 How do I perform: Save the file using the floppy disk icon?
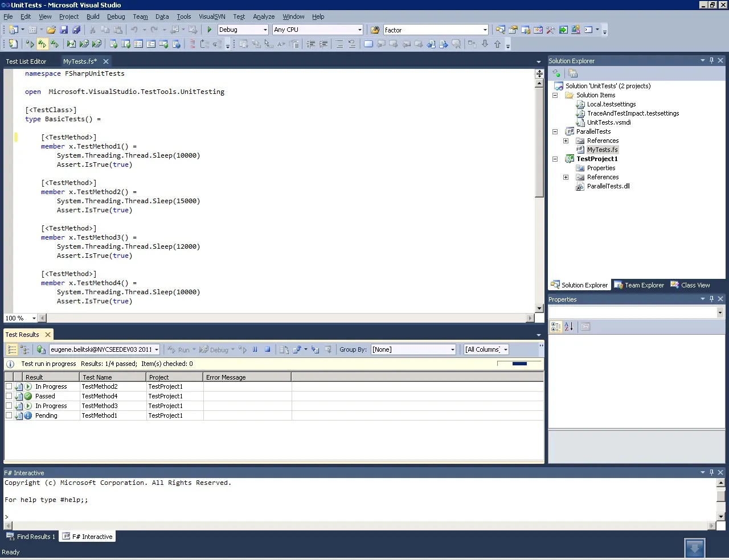[x=64, y=30]
